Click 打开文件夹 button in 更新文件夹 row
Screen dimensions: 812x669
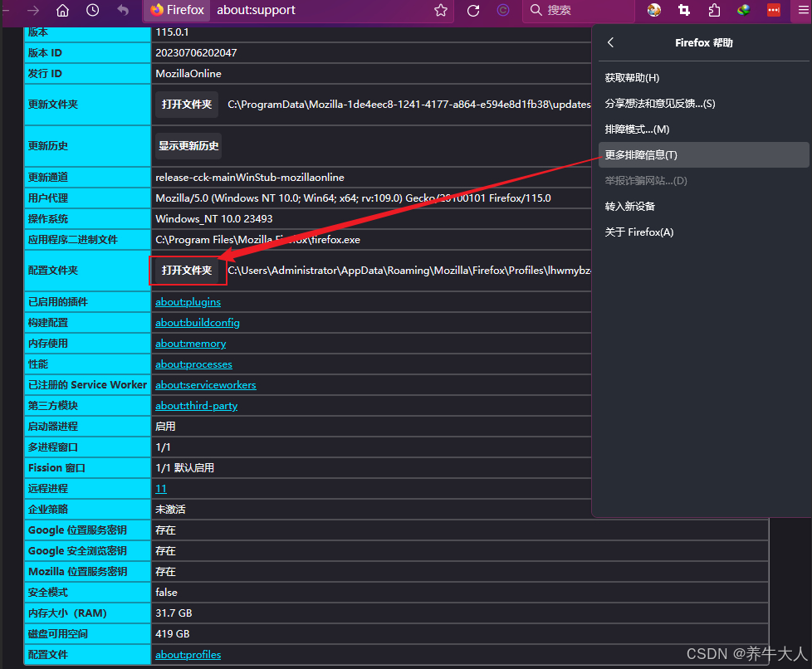[x=187, y=105]
